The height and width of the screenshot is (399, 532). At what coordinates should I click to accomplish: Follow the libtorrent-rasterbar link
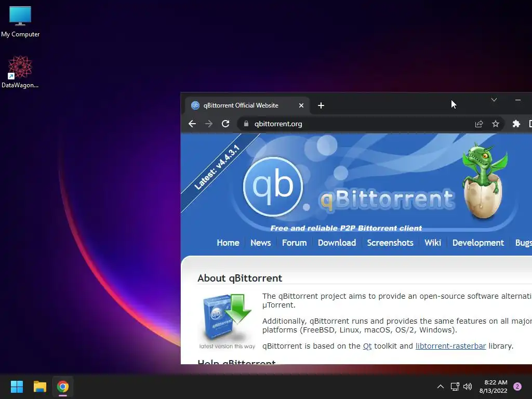pyautogui.click(x=450, y=346)
